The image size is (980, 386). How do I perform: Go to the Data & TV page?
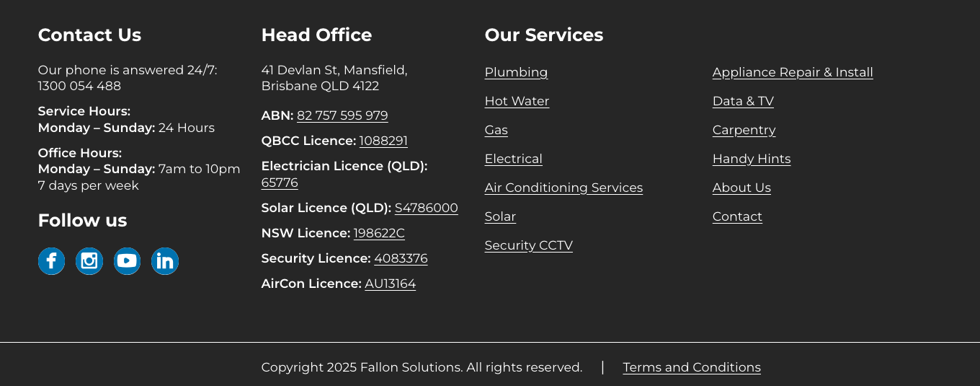743,101
